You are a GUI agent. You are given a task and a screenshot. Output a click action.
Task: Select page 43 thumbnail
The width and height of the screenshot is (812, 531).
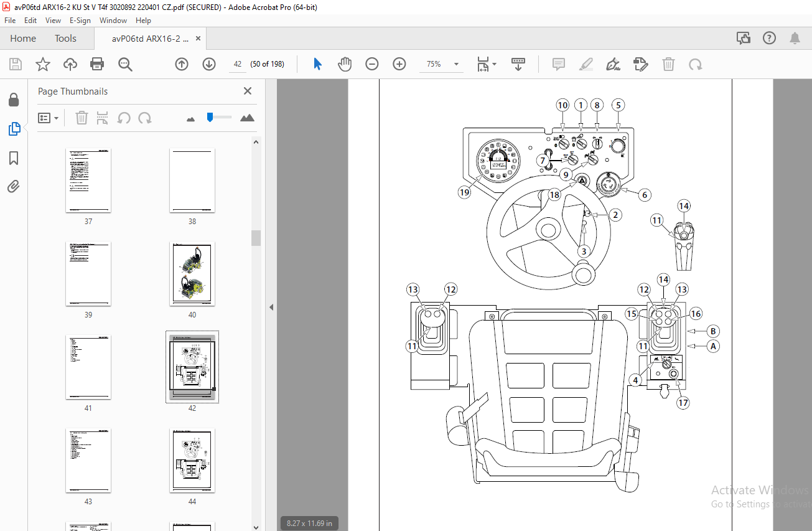tap(88, 461)
